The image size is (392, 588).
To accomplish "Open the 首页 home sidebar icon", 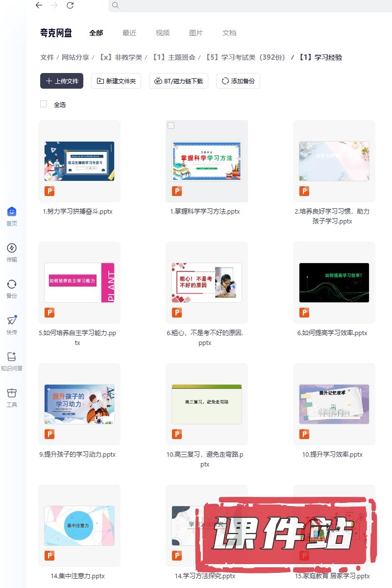I will [x=12, y=212].
